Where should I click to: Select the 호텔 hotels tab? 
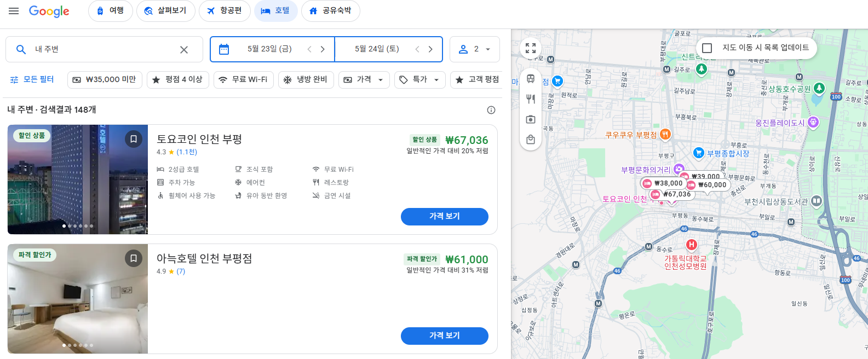click(x=276, y=11)
